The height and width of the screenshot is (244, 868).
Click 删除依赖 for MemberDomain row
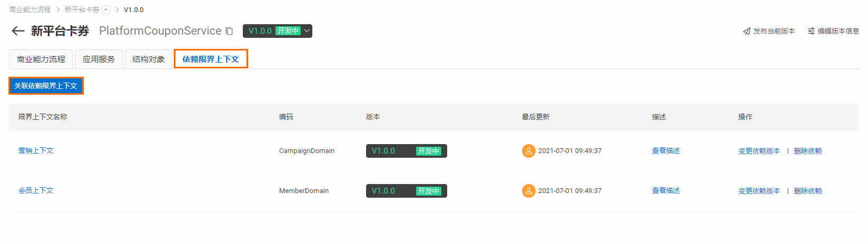tap(808, 191)
